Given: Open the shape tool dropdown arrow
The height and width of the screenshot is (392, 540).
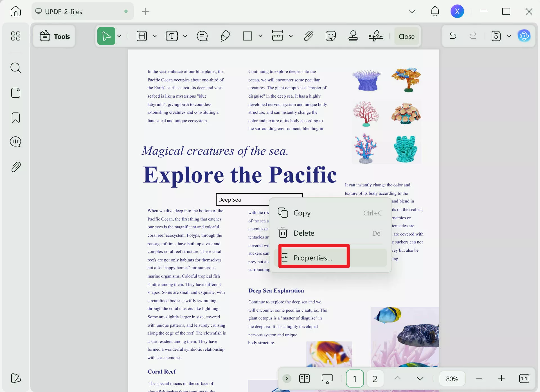Looking at the screenshot, I should click(x=260, y=36).
